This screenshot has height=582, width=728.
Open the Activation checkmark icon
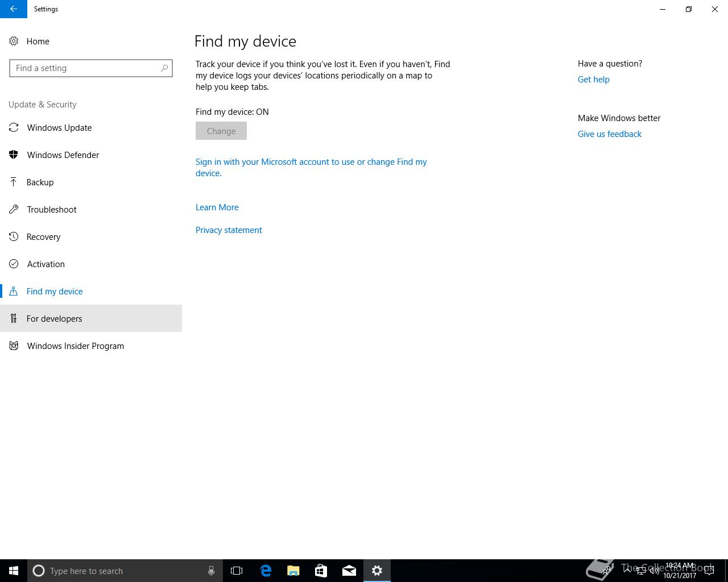coord(14,264)
